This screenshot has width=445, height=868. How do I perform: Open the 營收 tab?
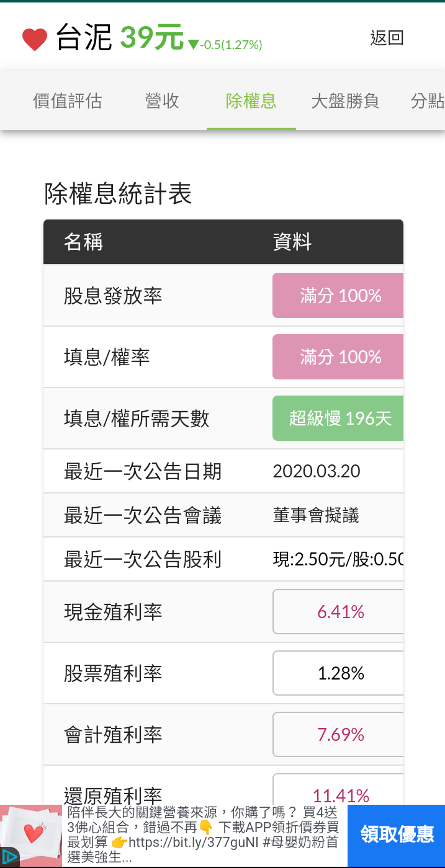click(x=162, y=100)
